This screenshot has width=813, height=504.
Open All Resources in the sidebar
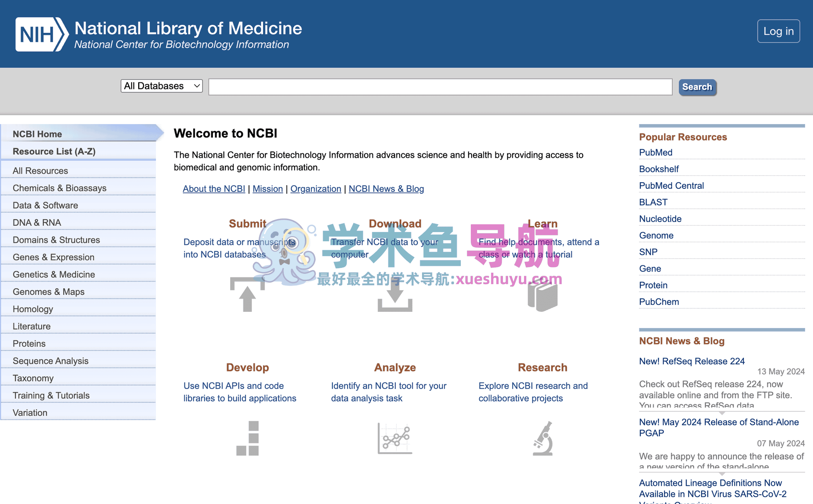point(78,171)
